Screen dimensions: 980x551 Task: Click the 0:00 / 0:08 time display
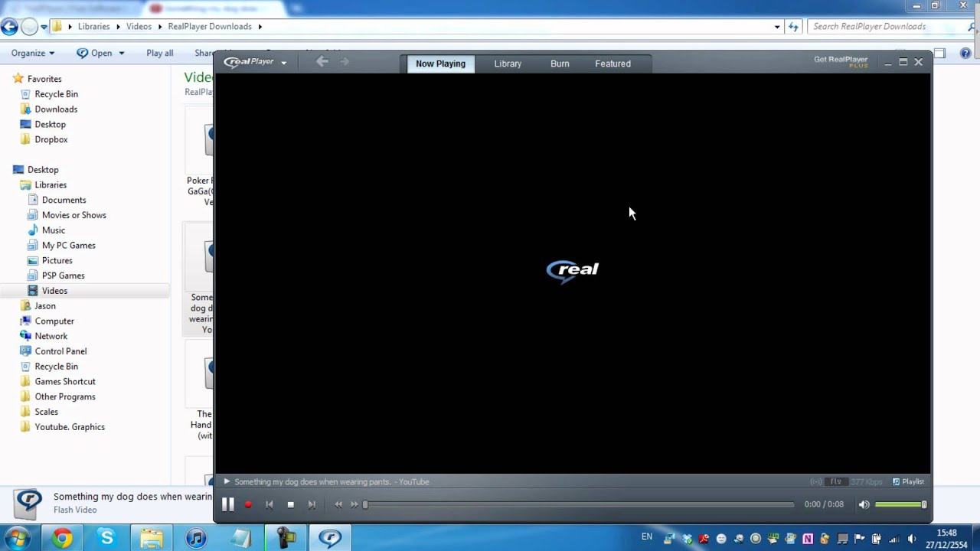(824, 504)
